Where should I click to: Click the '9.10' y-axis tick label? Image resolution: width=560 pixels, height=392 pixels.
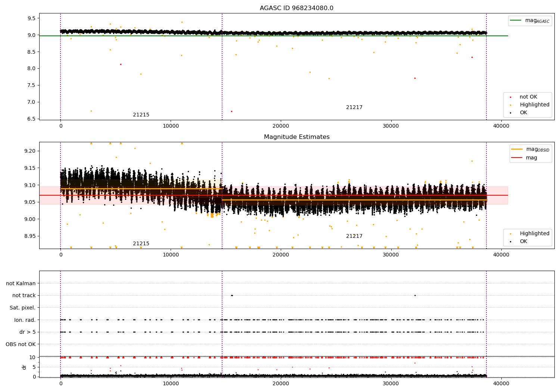pyautogui.click(x=29, y=185)
